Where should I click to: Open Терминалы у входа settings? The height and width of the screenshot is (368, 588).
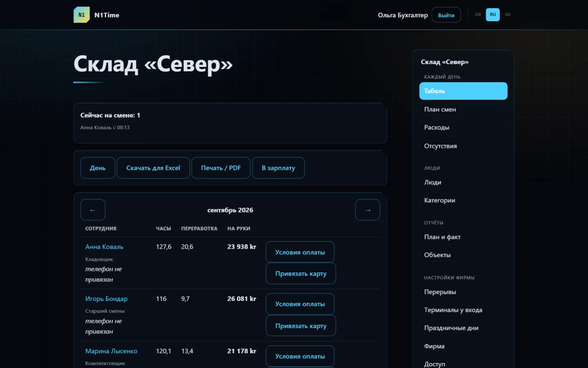463,310
